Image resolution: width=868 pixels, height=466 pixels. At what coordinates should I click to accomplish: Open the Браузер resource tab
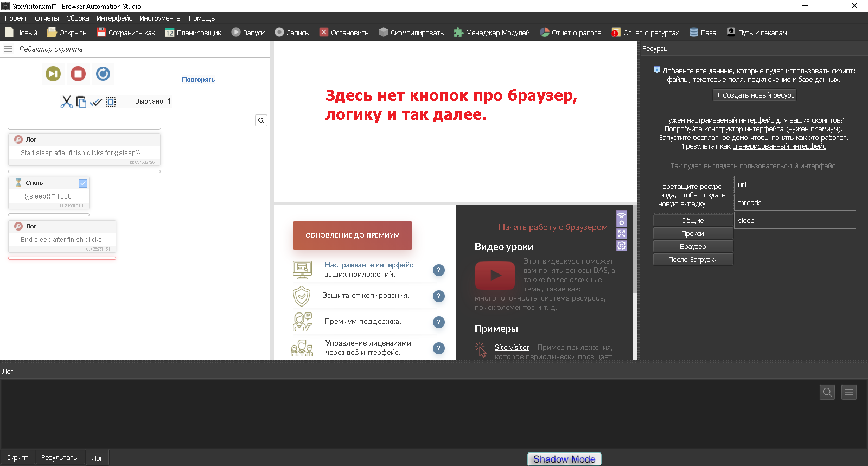[693, 247]
